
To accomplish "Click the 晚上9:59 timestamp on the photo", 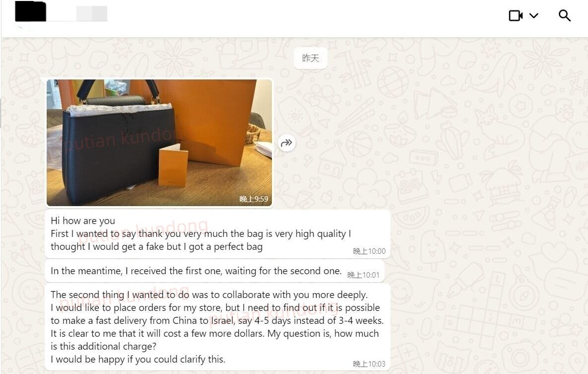I will pyautogui.click(x=254, y=199).
